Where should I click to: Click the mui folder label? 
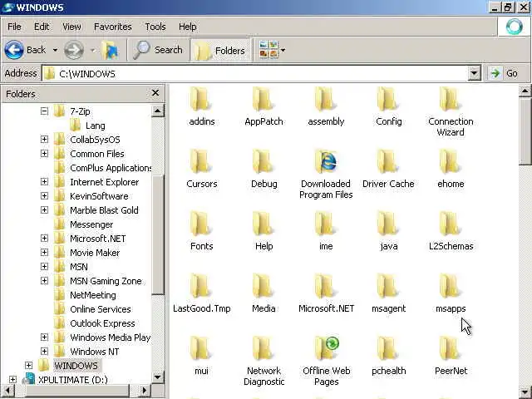201,371
